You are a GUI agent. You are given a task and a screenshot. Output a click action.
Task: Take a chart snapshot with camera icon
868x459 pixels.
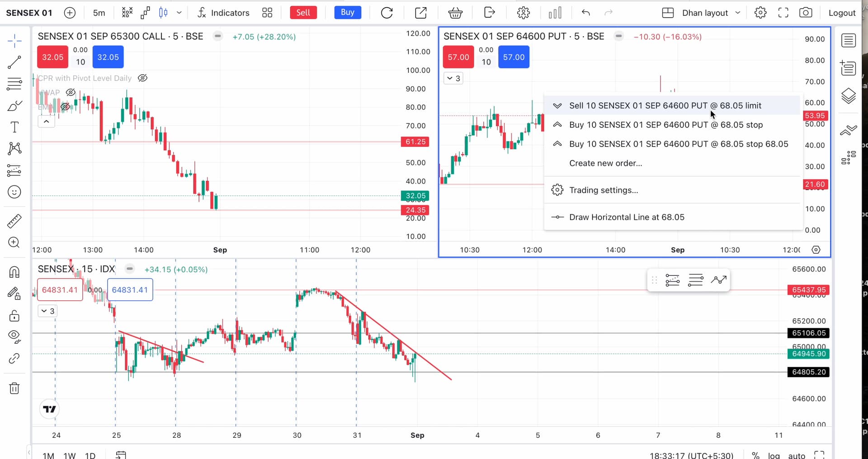[x=806, y=13]
